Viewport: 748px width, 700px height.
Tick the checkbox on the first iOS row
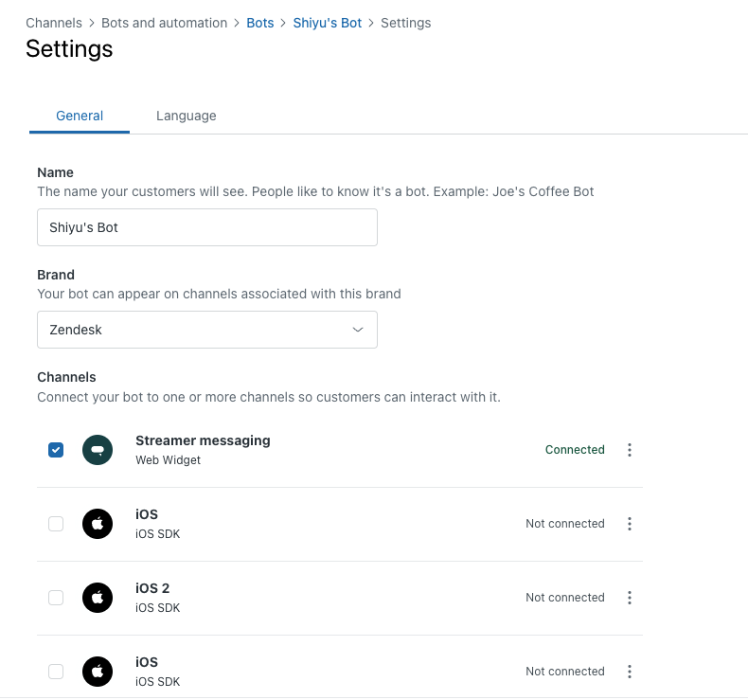(56, 524)
